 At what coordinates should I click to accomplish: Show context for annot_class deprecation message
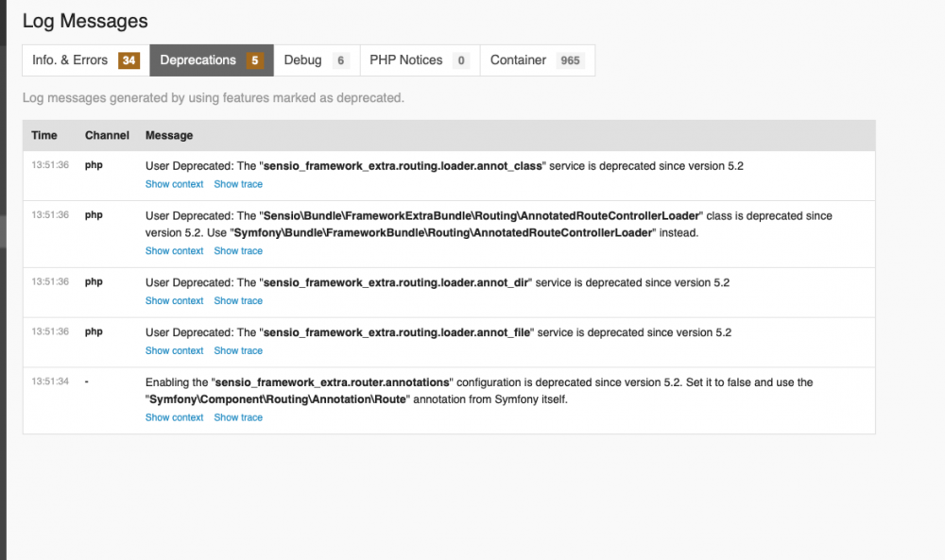[x=174, y=183]
